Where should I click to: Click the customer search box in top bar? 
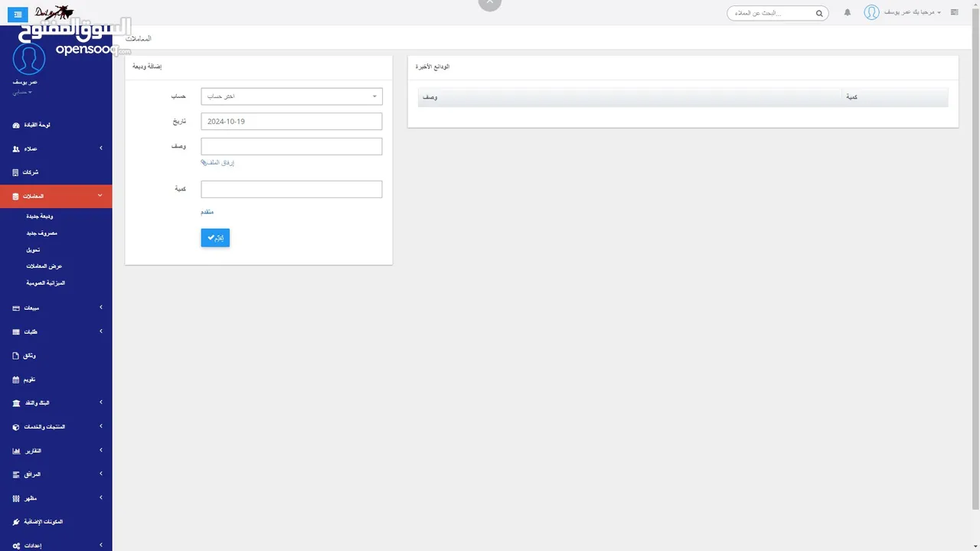click(778, 13)
